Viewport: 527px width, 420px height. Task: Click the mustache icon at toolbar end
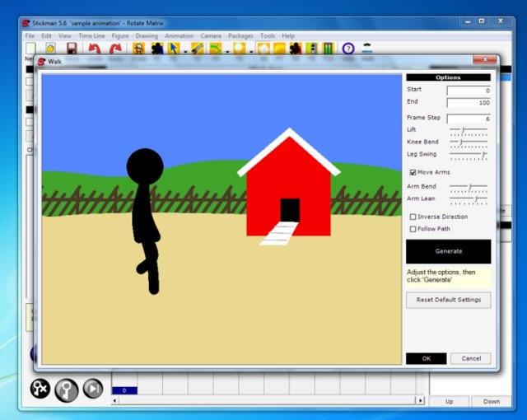[367, 49]
